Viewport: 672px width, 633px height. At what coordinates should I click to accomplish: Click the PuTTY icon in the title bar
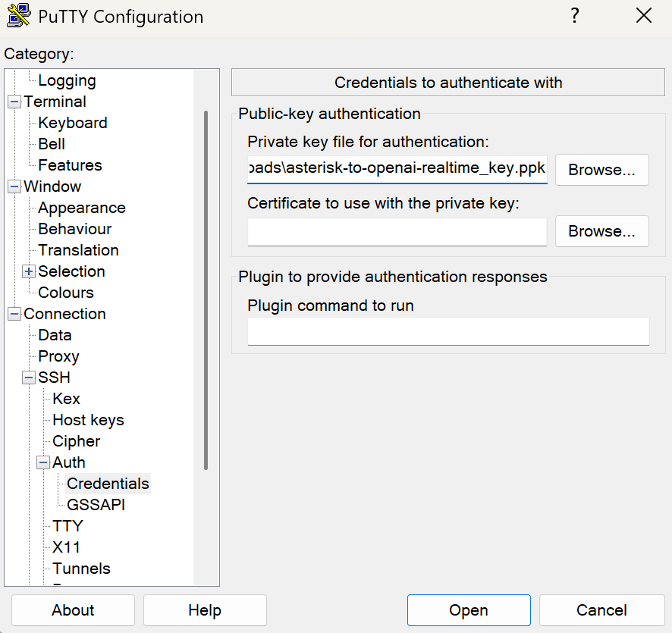pyautogui.click(x=19, y=16)
